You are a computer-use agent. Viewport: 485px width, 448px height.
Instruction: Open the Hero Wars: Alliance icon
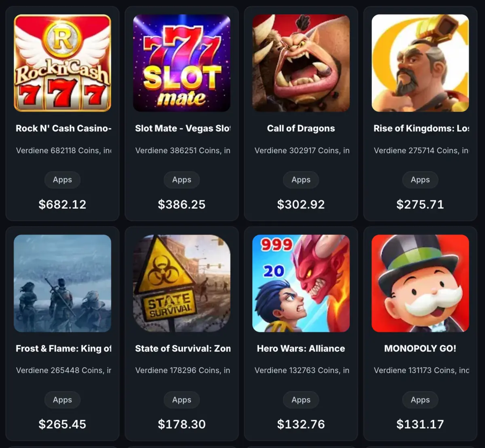[x=301, y=283]
